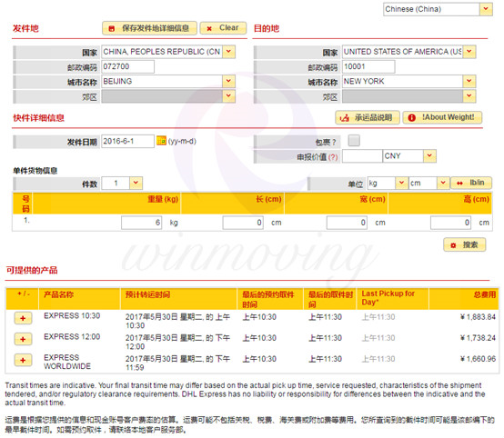Click the price ¥1,883.84

(478, 317)
